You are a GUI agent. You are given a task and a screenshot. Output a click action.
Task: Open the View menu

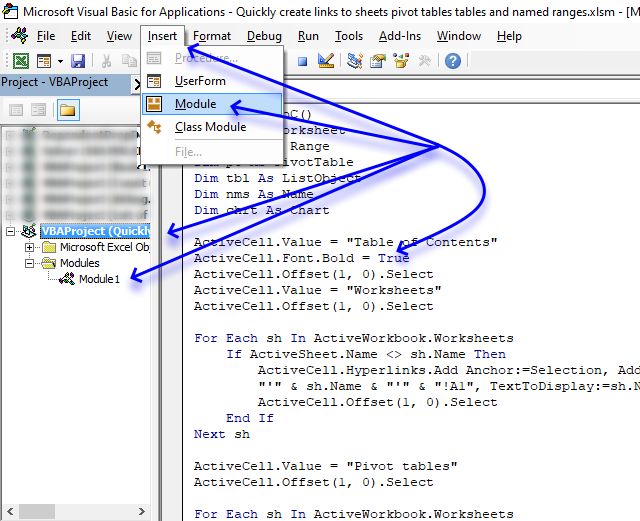pyautogui.click(x=119, y=36)
